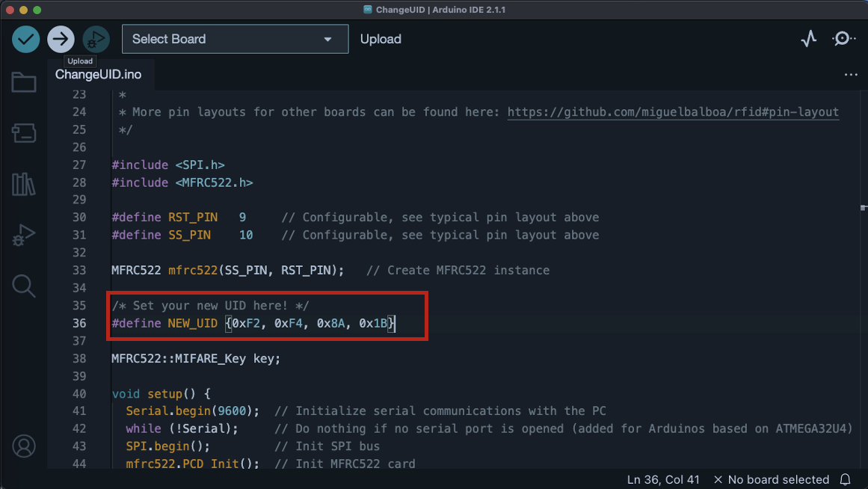This screenshot has width=868, height=489.
Task: Close the window with the red button
Action: point(10,10)
